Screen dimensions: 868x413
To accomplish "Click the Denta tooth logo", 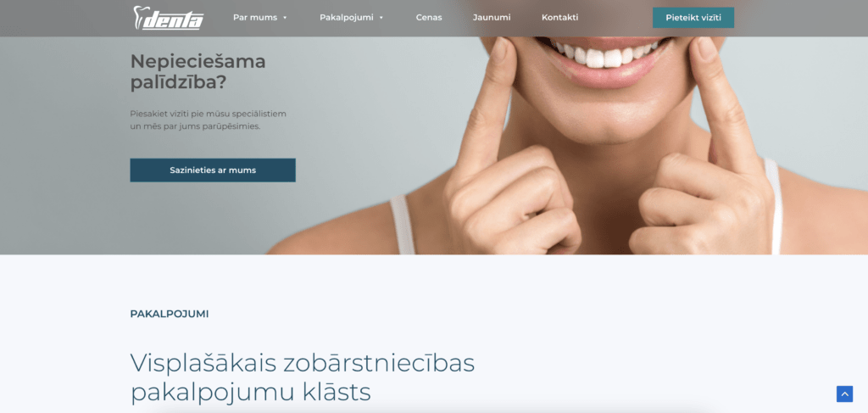I will [169, 18].
